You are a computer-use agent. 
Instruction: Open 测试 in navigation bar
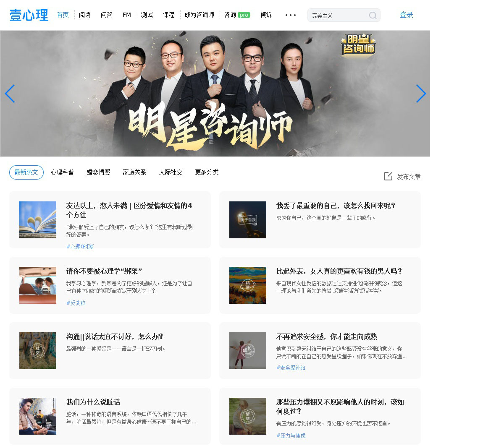point(147,15)
